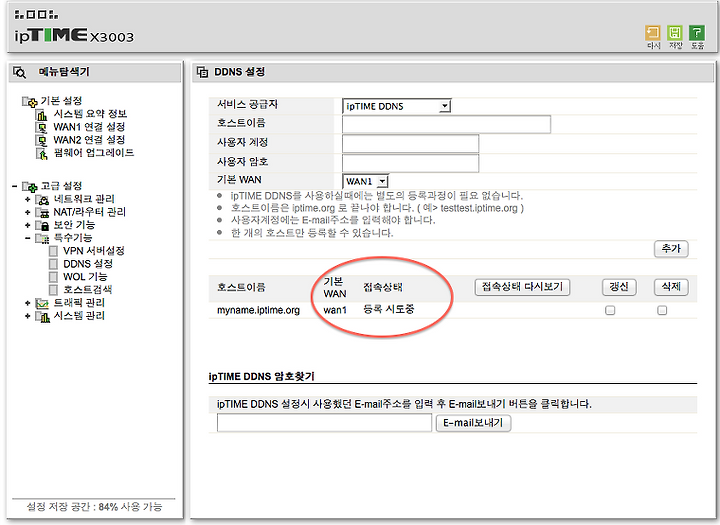This screenshot has height=525, width=720.
Task: Open WOL 기능 menu item
Action: tap(85, 277)
